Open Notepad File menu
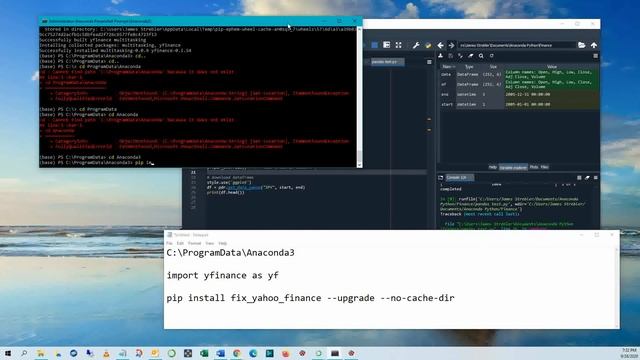This screenshot has height=360, width=640. [169, 243]
